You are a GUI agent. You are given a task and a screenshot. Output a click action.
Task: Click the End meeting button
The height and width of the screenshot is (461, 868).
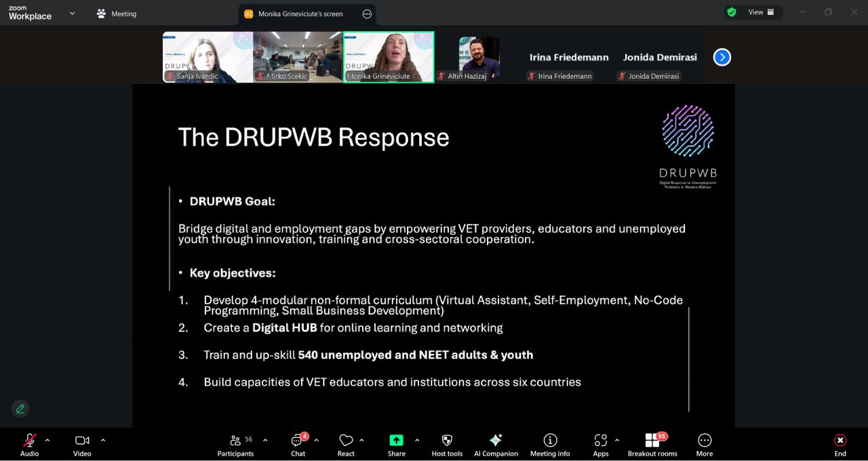click(x=840, y=444)
